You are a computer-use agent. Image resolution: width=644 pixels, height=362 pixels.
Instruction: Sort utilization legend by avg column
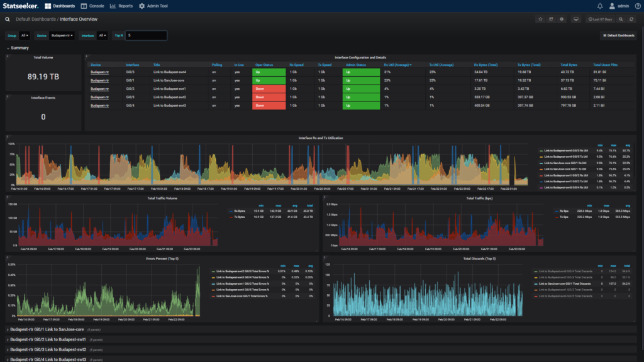click(628, 145)
